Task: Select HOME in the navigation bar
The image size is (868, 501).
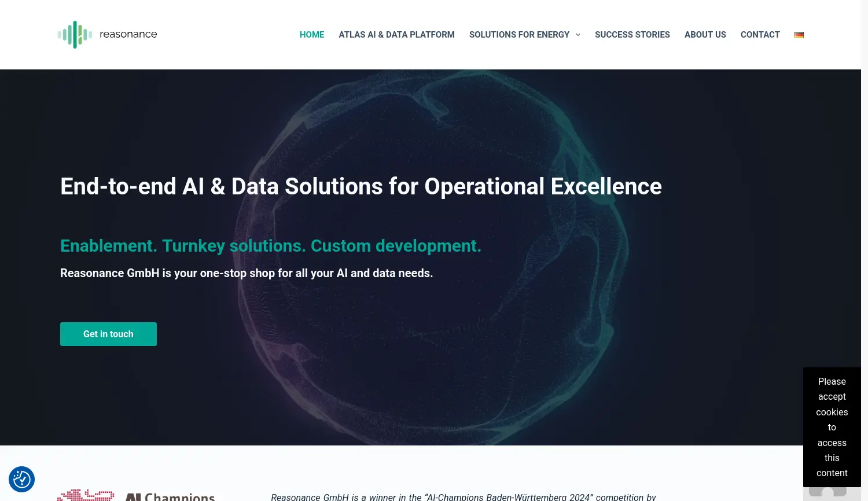Action: [x=312, y=35]
